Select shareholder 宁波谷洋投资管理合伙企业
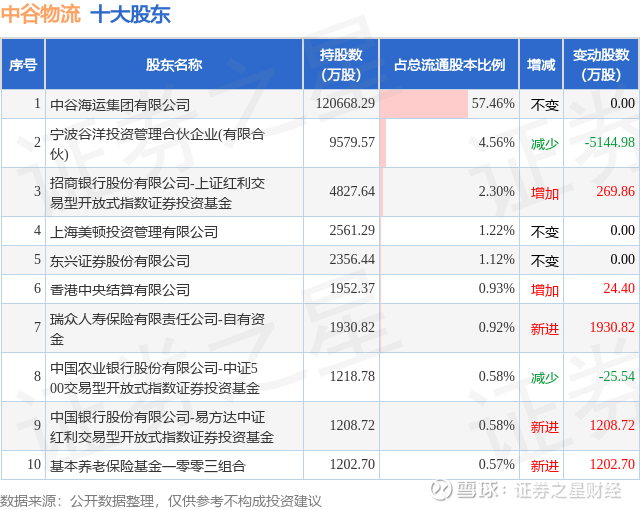640x510 pixels. click(x=158, y=144)
